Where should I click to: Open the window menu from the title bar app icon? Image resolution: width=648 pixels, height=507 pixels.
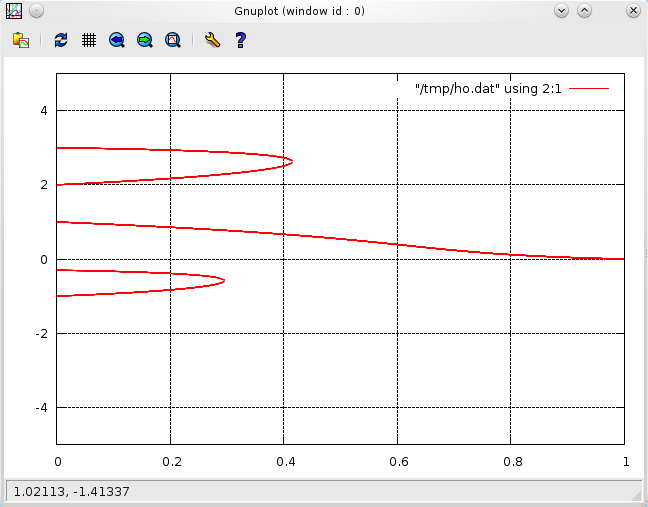(x=12, y=10)
